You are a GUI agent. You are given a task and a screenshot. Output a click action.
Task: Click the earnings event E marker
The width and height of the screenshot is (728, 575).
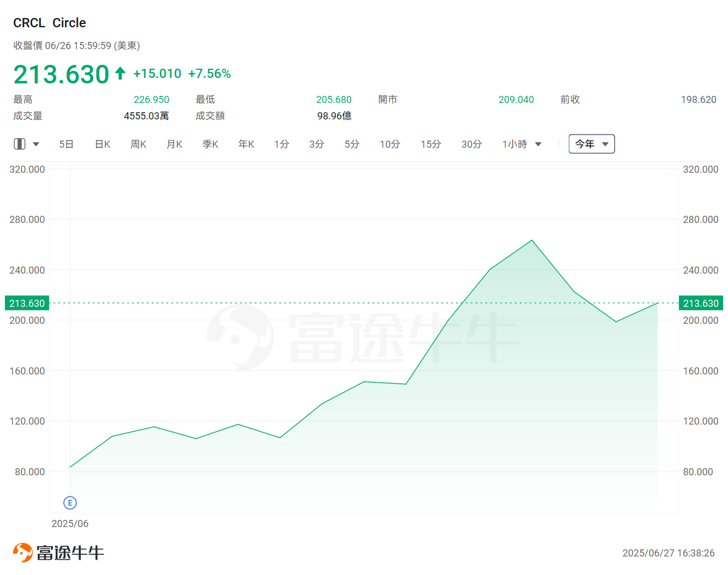pos(70,503)
